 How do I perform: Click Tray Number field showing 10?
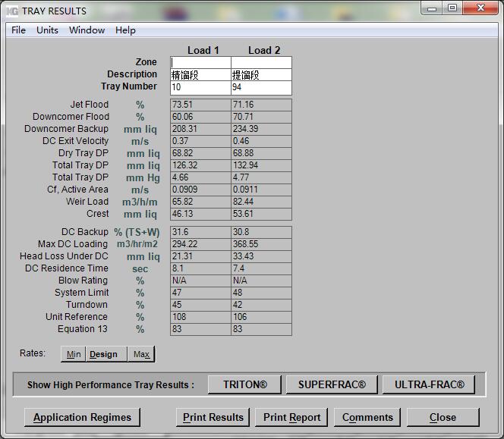click(x=200, y=88)
